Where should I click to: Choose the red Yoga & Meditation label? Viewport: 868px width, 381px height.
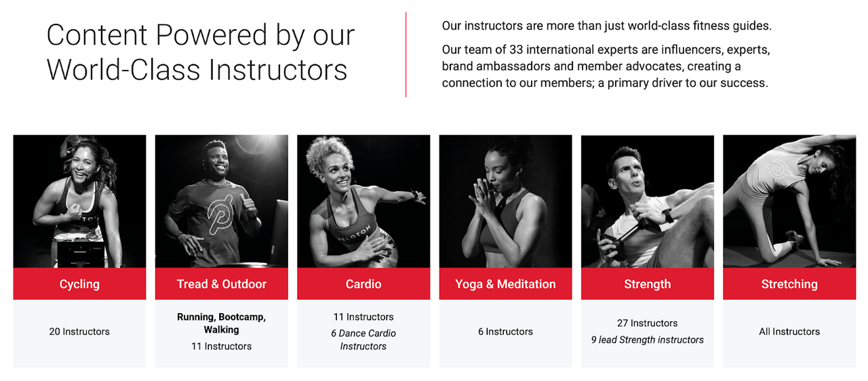[505, 284]
